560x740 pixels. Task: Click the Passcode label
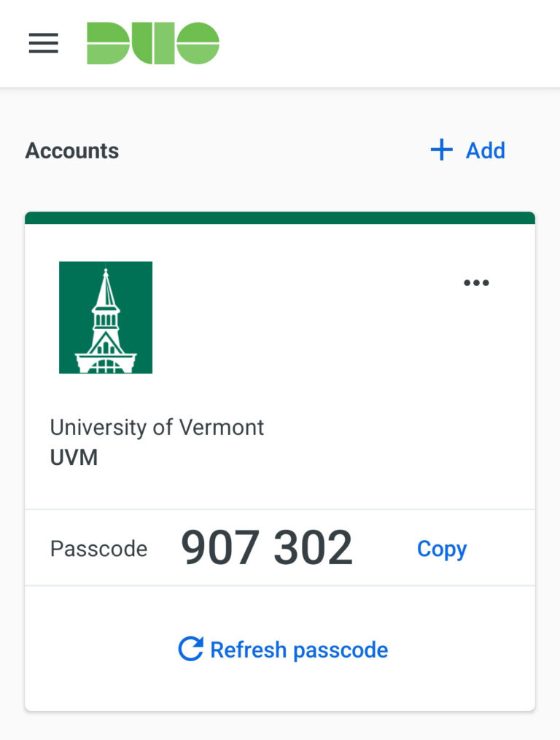[x=99, y=548]
